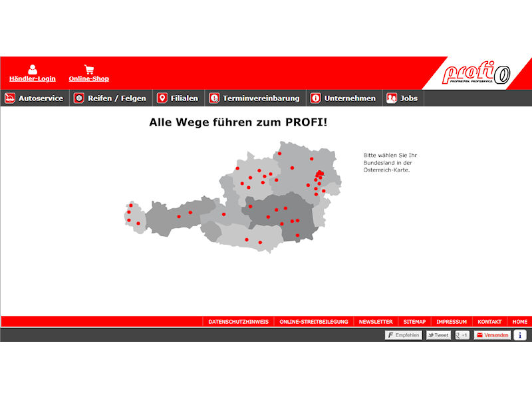This screenshot has width=532, height=399.
Task: Click the Empfehlen share button
Action: [x=404, y=335]
